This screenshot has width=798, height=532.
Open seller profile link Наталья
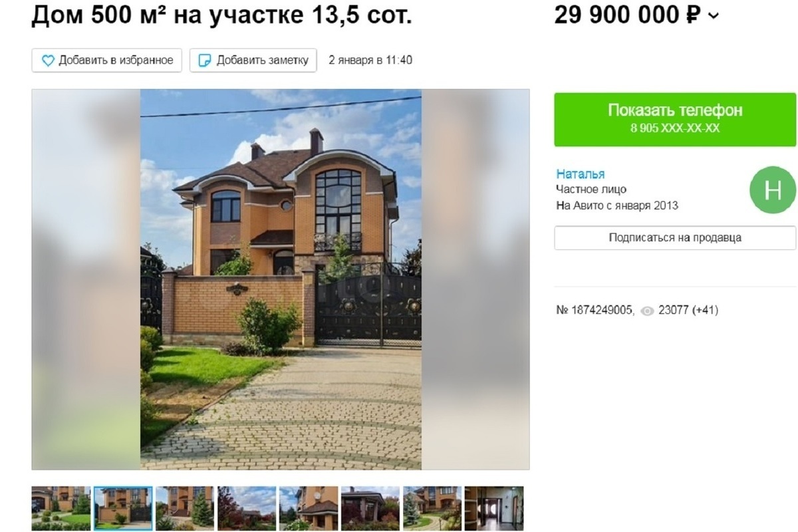click(581, 174)
